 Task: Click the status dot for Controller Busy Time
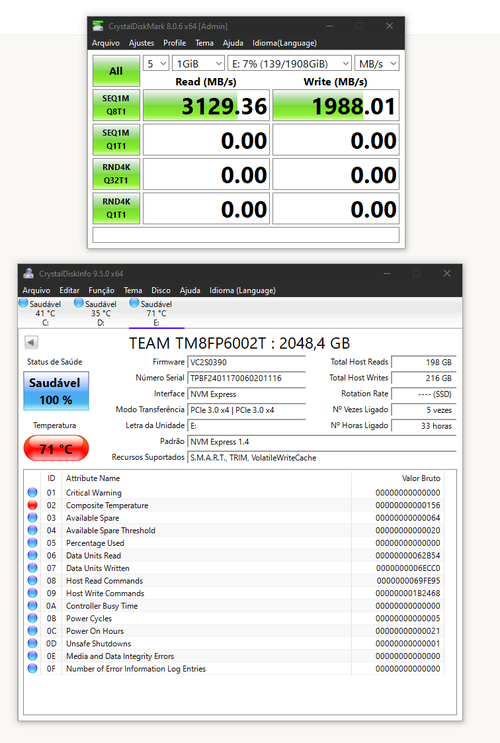(32, 606)
